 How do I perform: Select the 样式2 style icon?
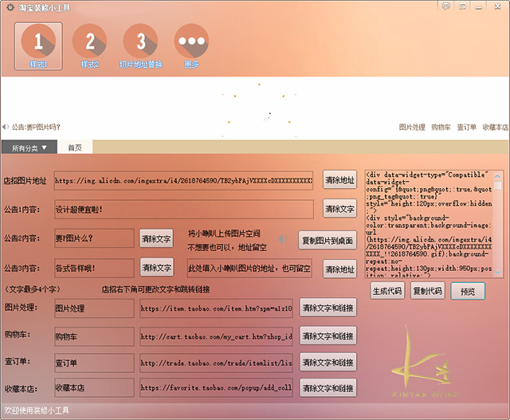(x=89, y=46)
